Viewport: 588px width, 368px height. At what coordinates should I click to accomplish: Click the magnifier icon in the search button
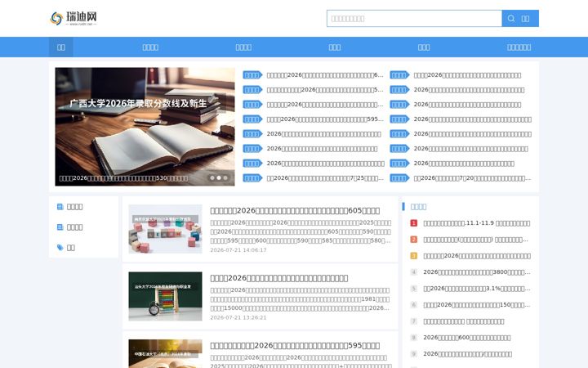(511, 18)
